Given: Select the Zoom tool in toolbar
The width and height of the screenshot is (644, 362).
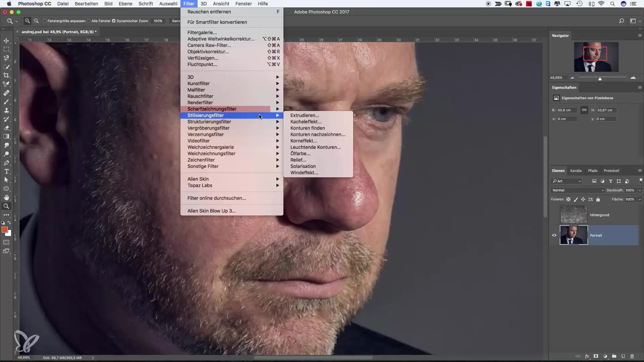Looking at the screenshot, I should (6, 206).
